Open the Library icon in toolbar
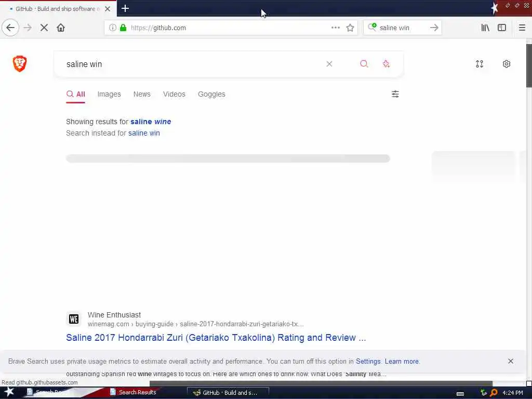The image size is (532, 399). (x=485, y=28)
